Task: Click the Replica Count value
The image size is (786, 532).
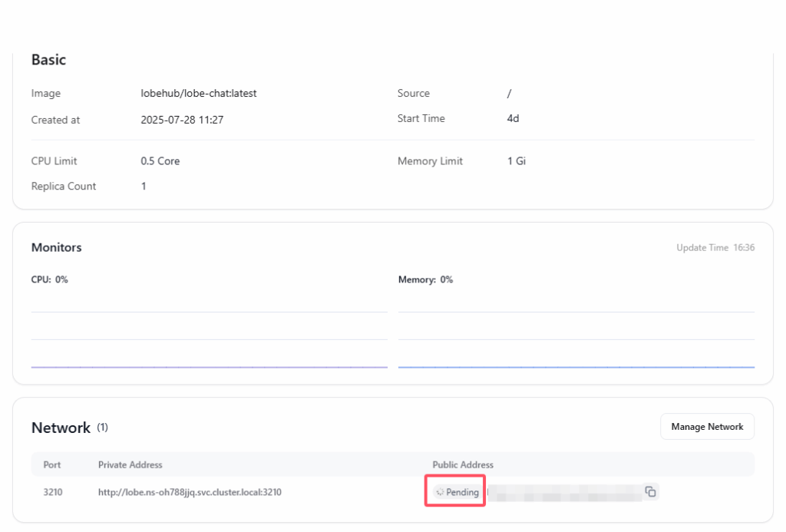Action: [144, 187]
